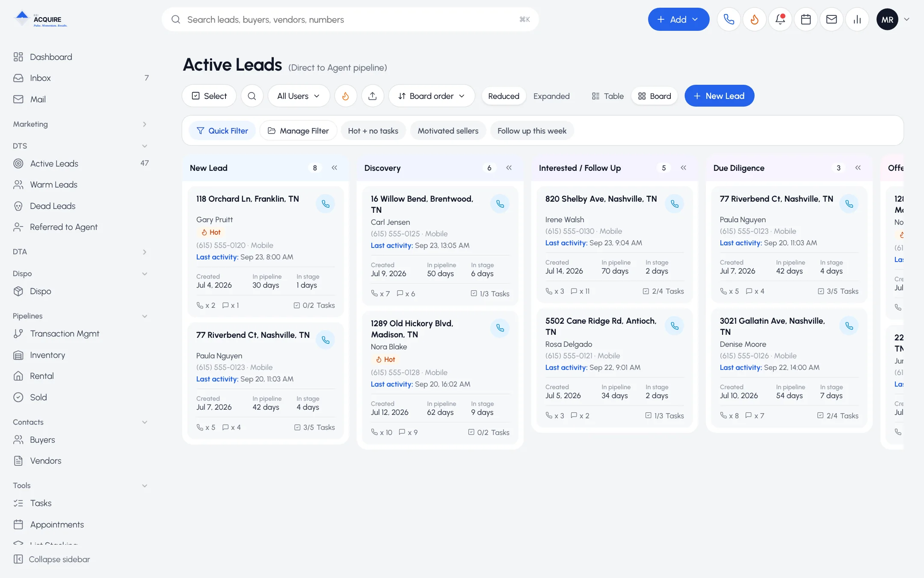Open Manage Filter

click(298, 131)
